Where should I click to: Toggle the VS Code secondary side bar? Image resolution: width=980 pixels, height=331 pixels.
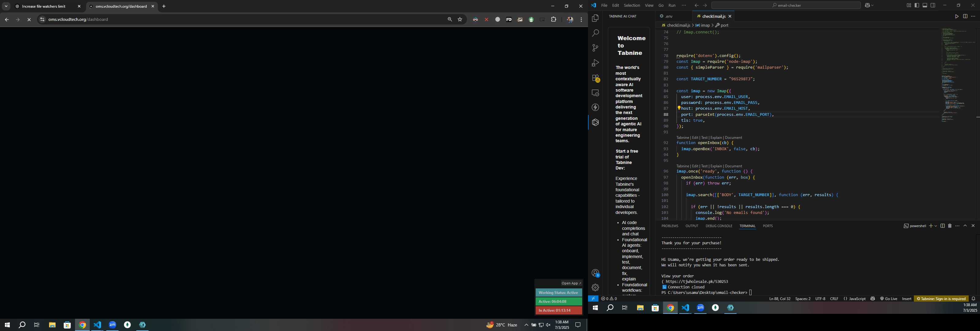pos(933,5)
